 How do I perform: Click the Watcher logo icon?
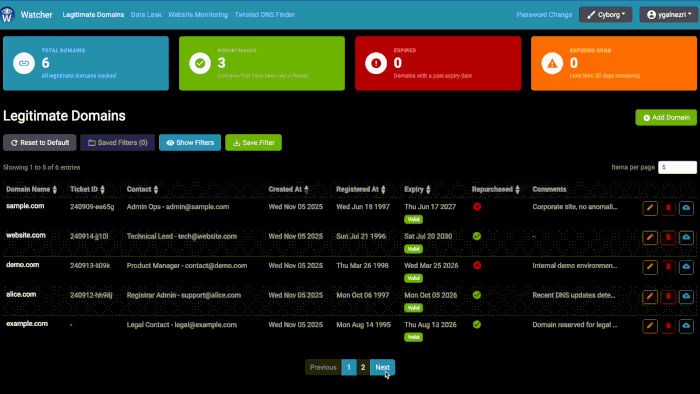coord(8,15)
